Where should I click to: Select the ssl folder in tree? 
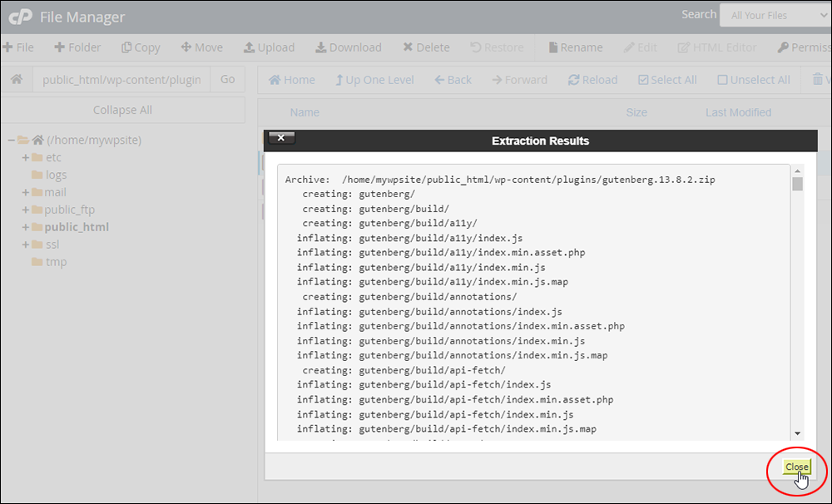coord(52,245)
